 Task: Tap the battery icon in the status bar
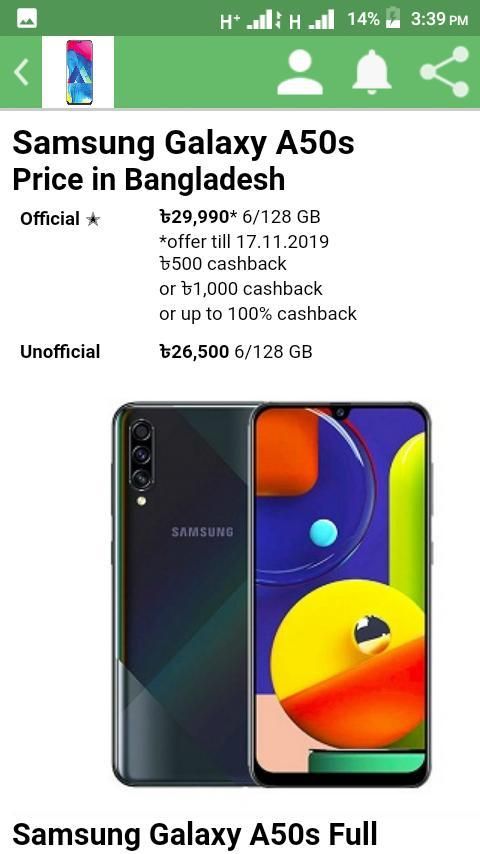click(393, 18)
